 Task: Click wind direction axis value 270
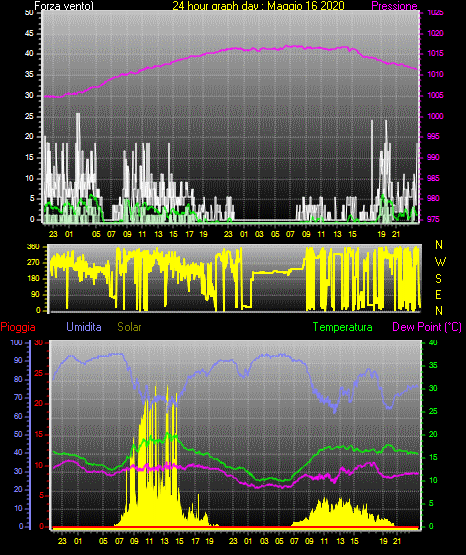point(33,263)
